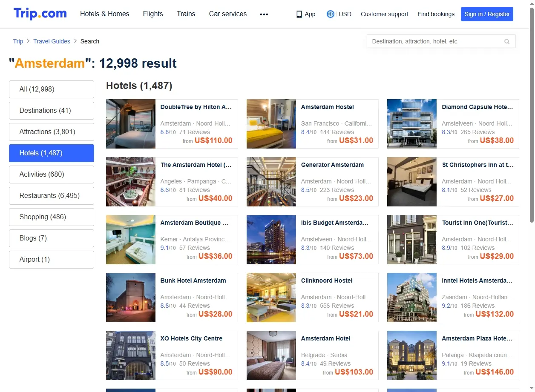Click the globe language icon

[331, 14]
